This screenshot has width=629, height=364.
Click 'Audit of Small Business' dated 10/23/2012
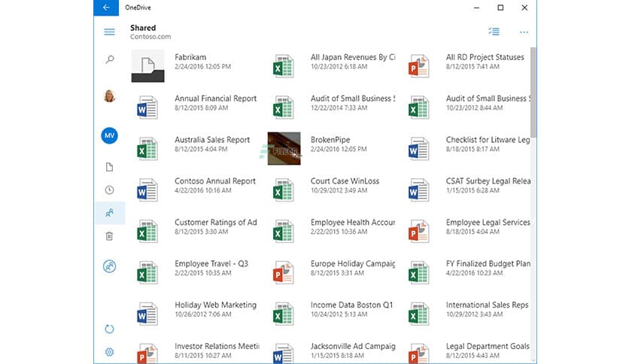pyautogui.click(x=488, y=99)
